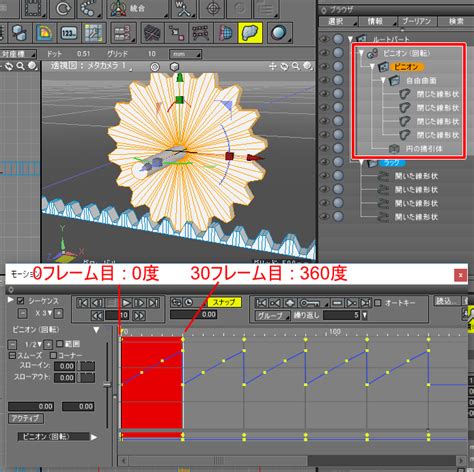Click the loop icon left of clock

tap(176, 303)
